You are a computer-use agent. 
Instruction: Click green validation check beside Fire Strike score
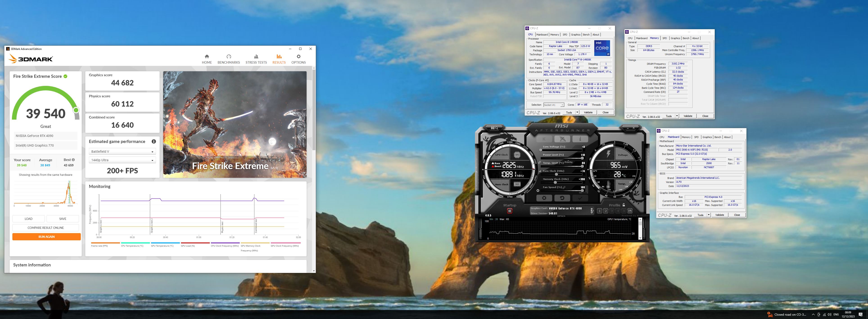pyautogui.click(x=65, y=76)
